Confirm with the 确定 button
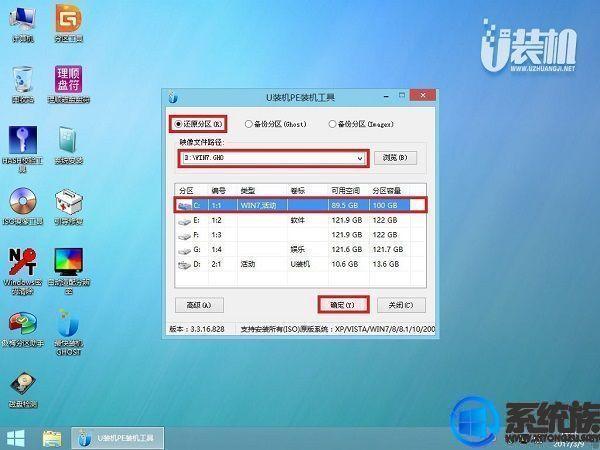Viewport: 600px width, 450px height. point(343,305)
